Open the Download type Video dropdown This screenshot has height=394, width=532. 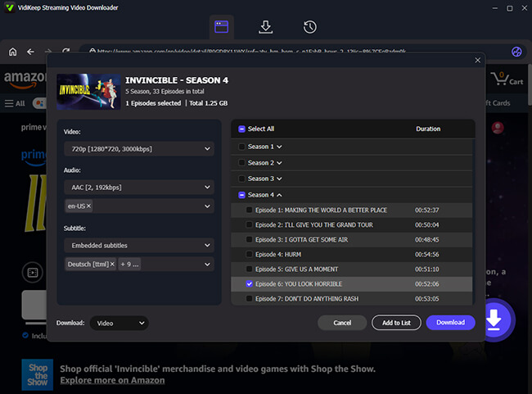point(119,323)
